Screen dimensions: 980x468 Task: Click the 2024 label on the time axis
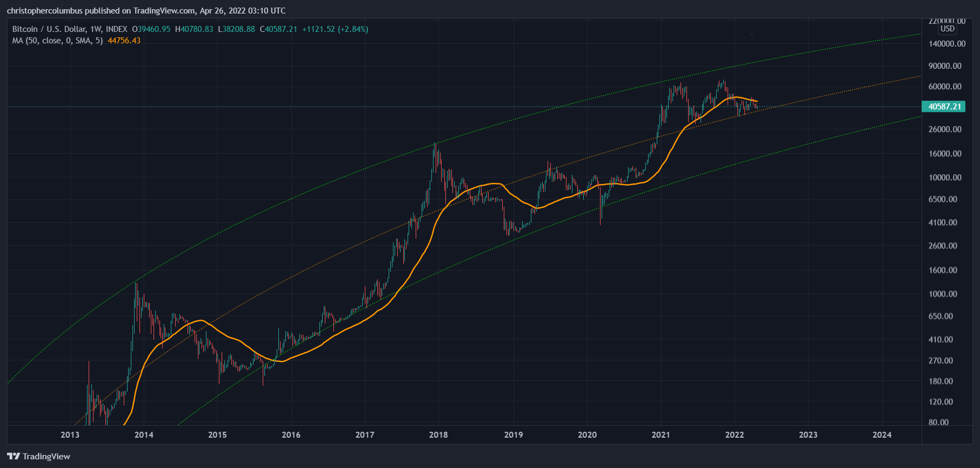pos(882,434)
